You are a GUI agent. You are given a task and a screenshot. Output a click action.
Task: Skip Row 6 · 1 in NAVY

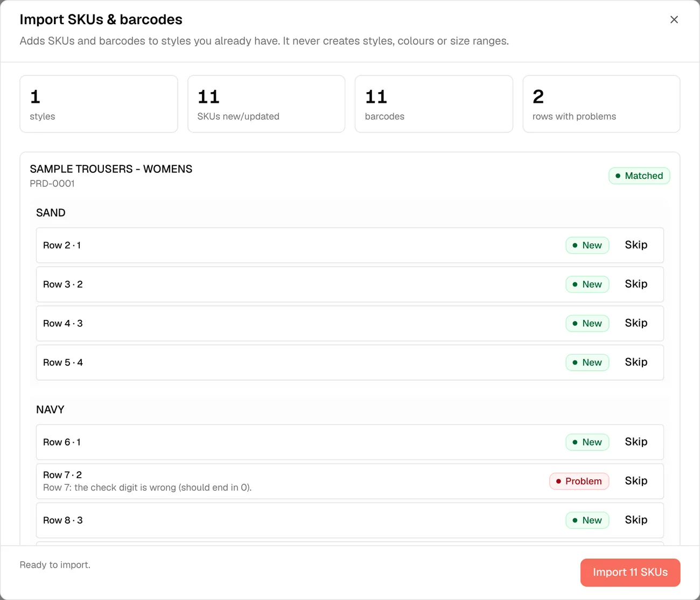pos(636,442)
